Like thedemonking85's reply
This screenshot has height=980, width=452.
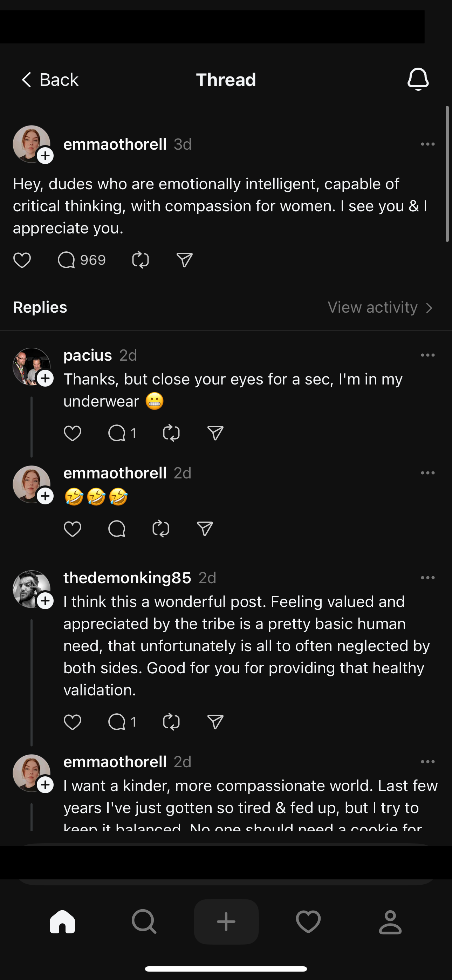72,722
